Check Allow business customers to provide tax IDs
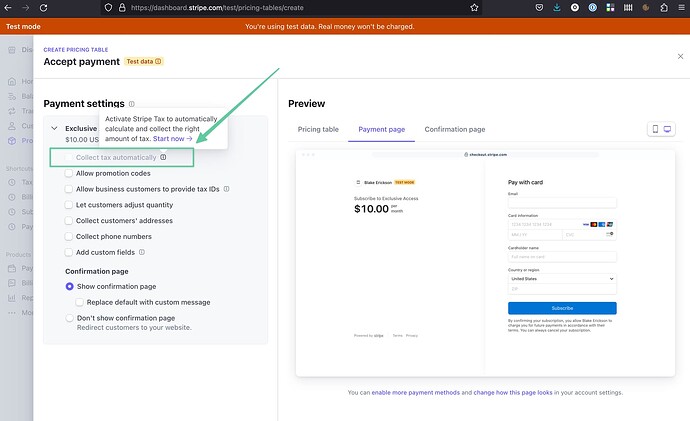This screenshot has height=421, width=690. (69, 189)
